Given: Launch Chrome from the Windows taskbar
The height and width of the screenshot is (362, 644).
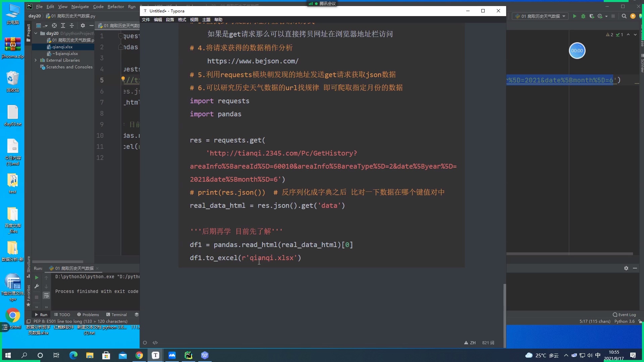Looking at the screenshot, I should coord(139,355).
